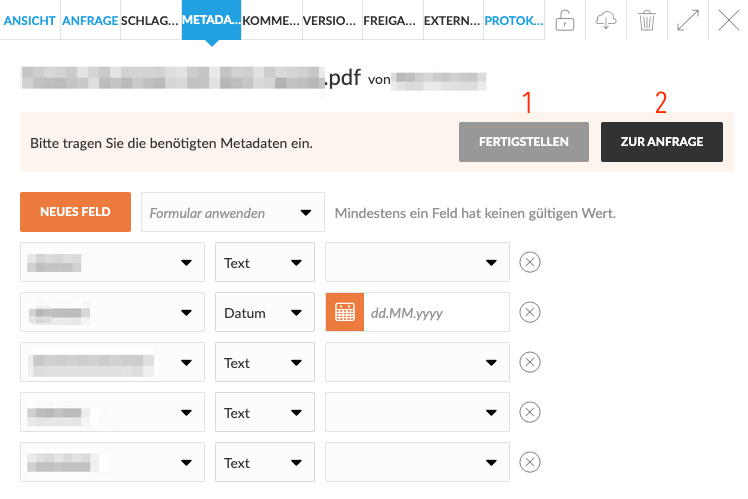Open the FREIGA... tab
The image size is (748, 499).
pyautogui.click(x=392, y=21)
